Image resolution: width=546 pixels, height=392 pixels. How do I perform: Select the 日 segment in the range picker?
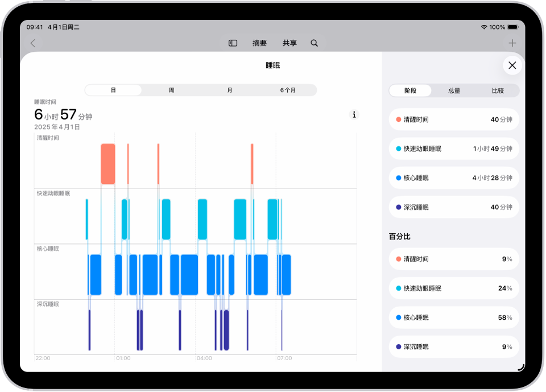point(113,90)
